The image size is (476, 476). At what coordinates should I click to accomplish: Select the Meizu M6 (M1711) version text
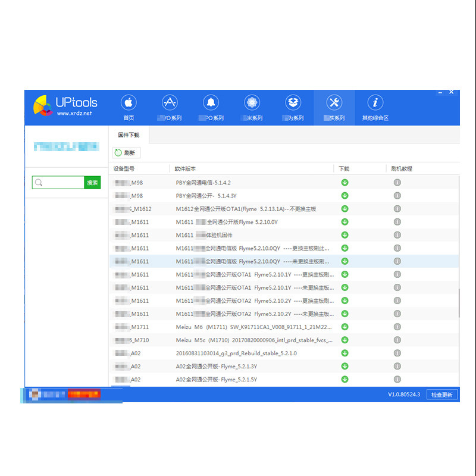tap(254, 327)
